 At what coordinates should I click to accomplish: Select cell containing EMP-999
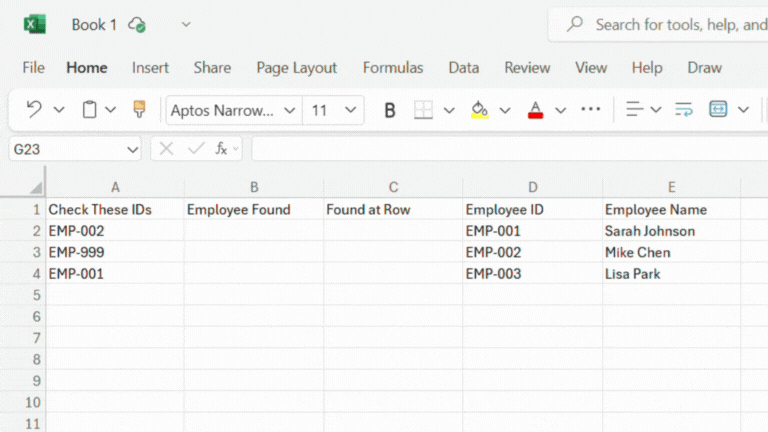pos(115,252)
